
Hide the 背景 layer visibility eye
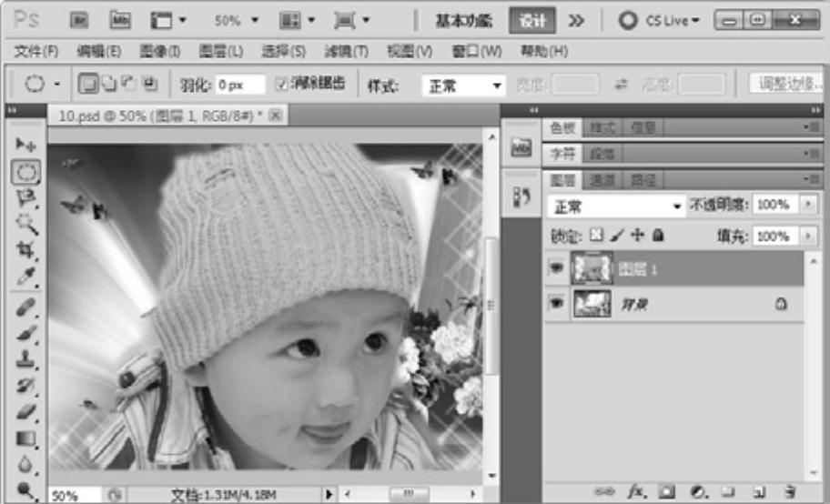(x=555, y=305)
